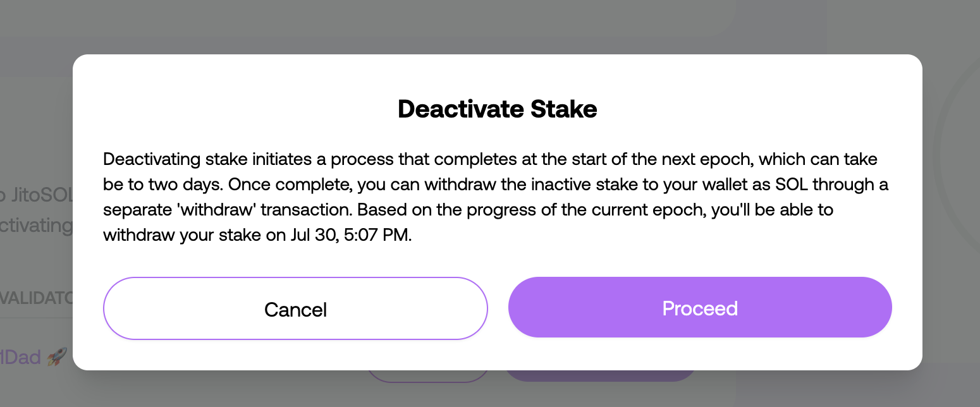Click the rocket emoji beside the validator name
This screenshot has height=407, width=980.
pos(57,358)
